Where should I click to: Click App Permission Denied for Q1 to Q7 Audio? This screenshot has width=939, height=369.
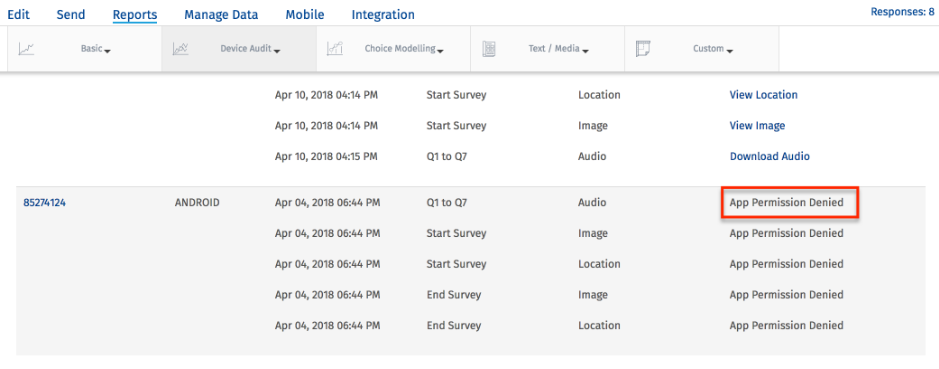coord(786,202)
